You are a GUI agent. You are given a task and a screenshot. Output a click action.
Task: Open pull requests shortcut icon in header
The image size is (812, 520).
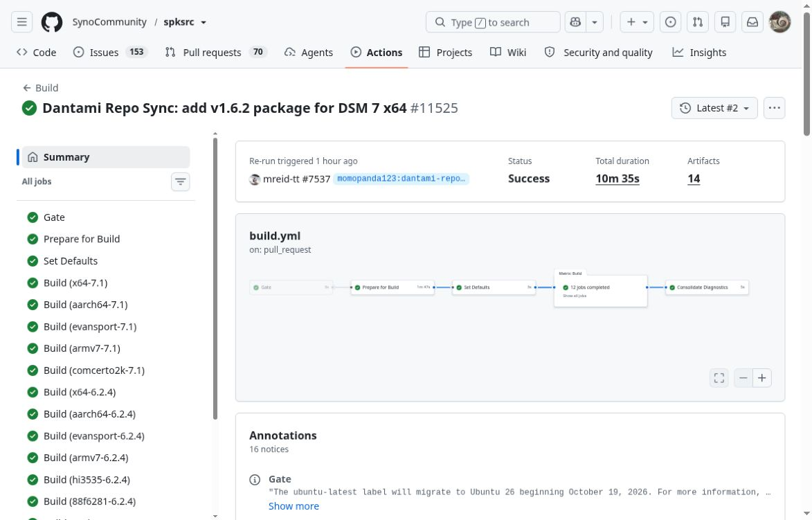click(698, 22)
